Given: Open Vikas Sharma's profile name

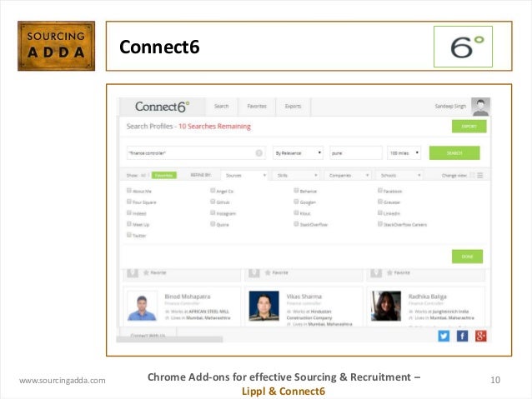Looking at the screenshot, I should (304, 297).
